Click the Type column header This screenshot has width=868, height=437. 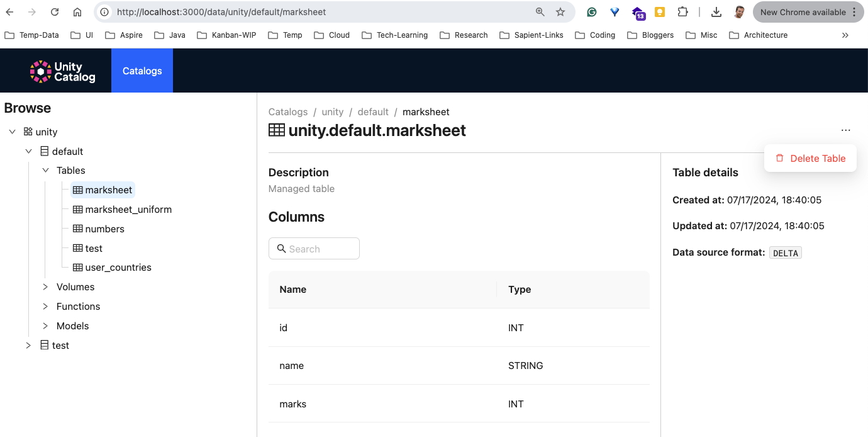pyautogui.click(x=573, y=290)
